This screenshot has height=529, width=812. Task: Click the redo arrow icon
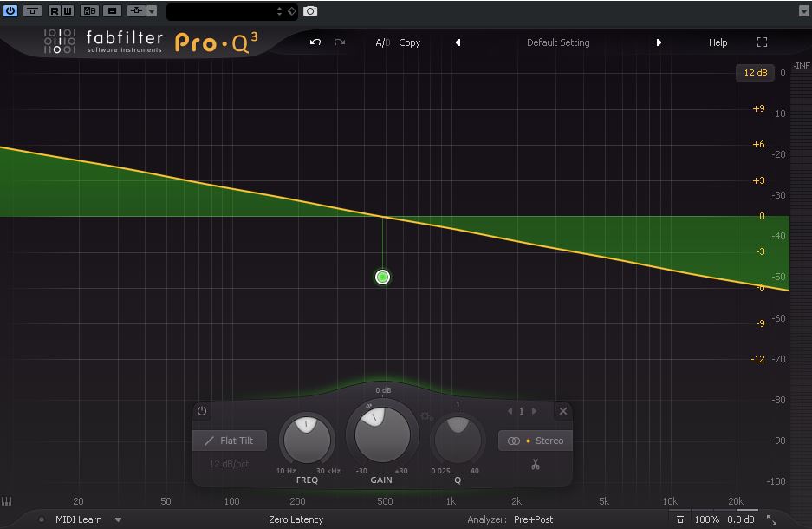(x=340, y=42)
